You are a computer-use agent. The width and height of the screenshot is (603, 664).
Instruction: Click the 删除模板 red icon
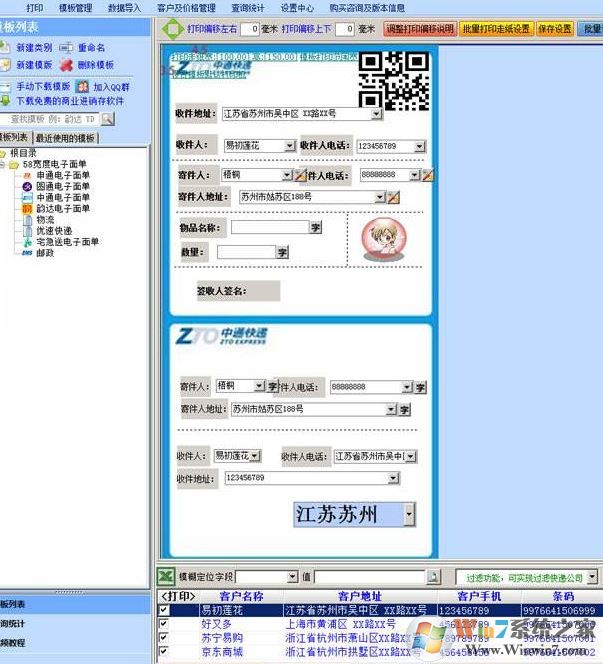[66, 65]
